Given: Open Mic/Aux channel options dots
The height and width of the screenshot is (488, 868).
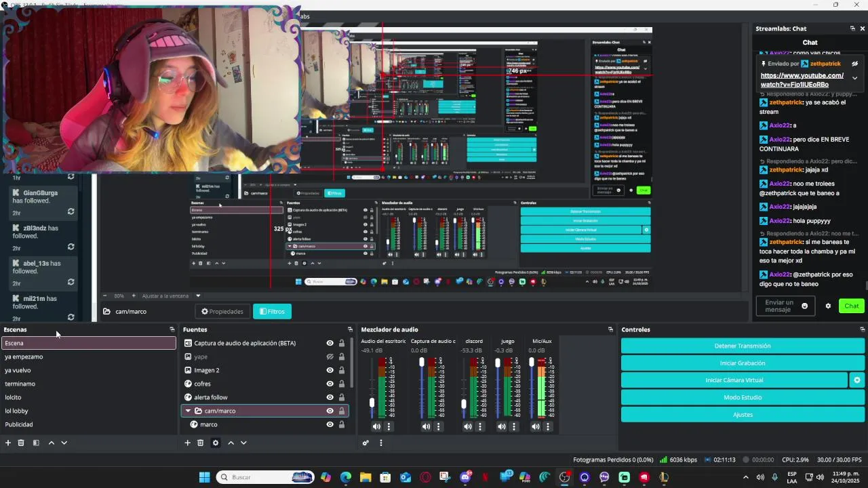Looking at the screenshot, I should click(x=548, y=426).
